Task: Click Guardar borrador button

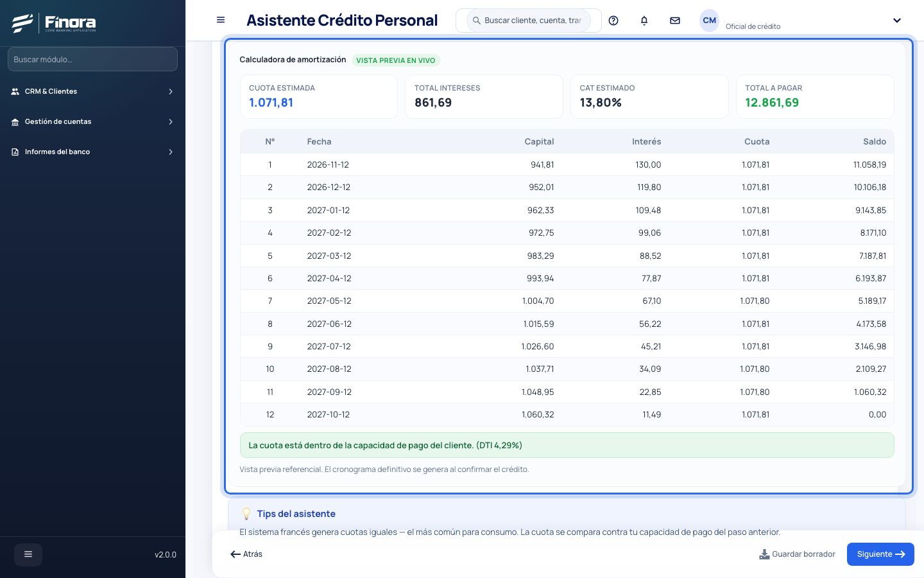Action: pyautogui.click(x=797, y=554)
